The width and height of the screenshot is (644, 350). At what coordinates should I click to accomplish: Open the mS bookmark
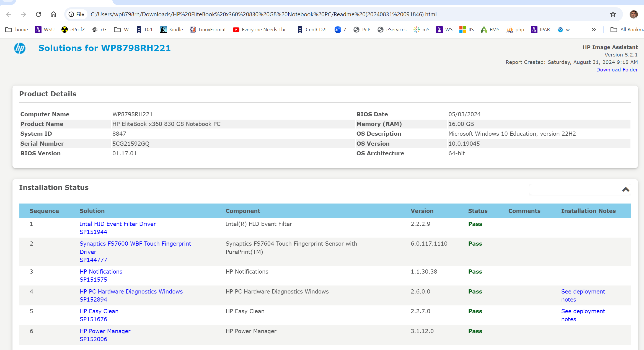[x=421, y=30]
